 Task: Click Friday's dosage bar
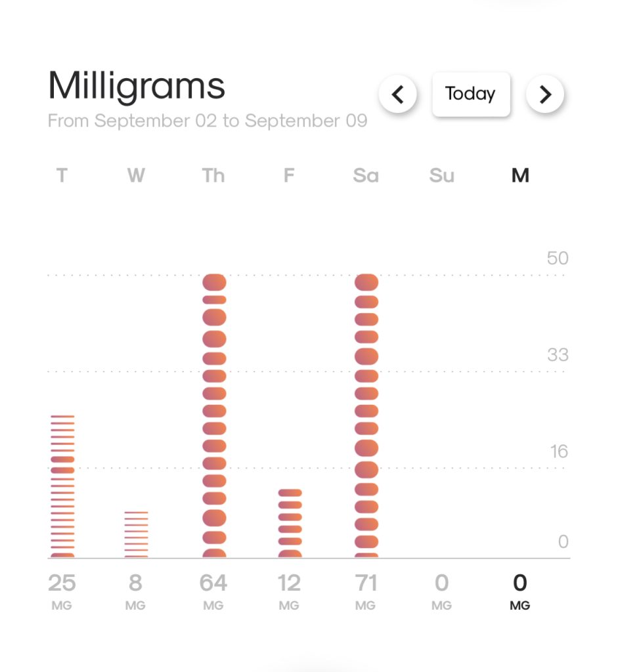click(x=290, y=523)
